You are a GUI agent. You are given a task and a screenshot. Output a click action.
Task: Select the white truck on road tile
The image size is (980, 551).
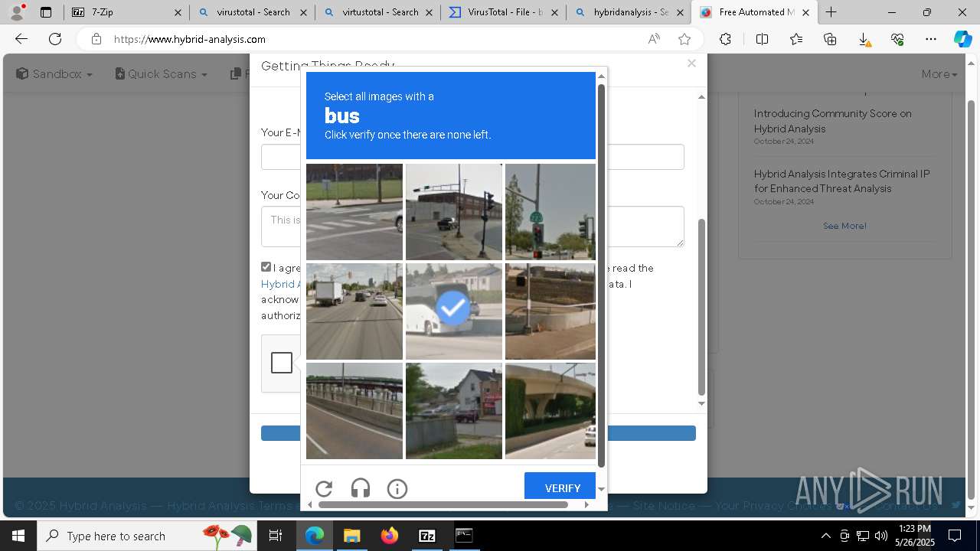point(354,311)
